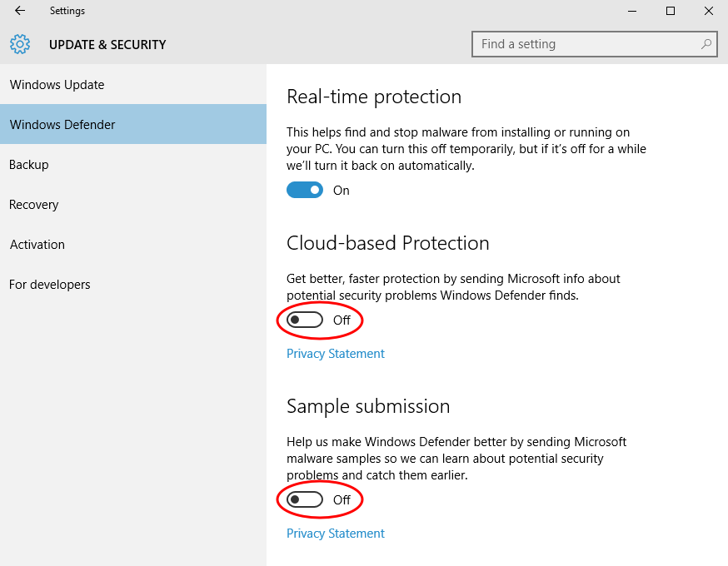Image resolution: width=728 pixels, height=566 pixels.
Task: Select Activation in the sidebar
Action: click(133, 244)
